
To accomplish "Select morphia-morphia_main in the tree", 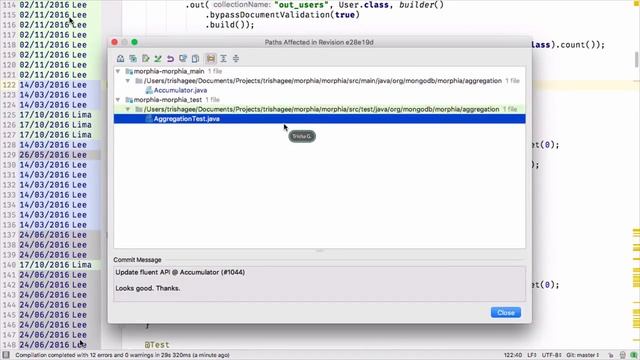I will click(169, 71).
